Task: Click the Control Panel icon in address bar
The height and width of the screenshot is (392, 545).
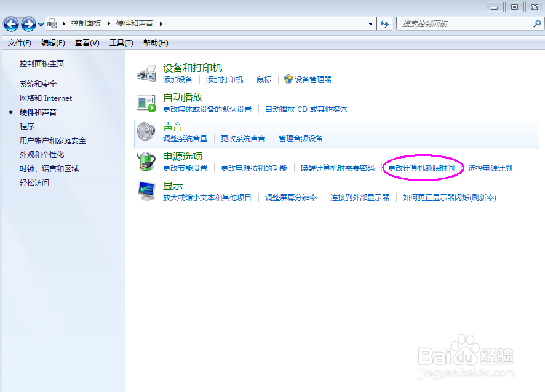Action: pos(52,23)
